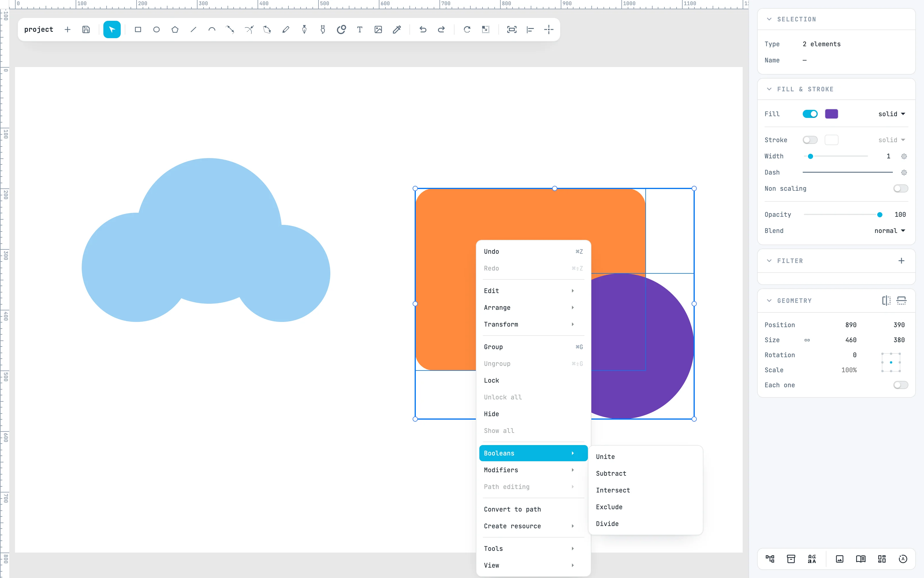Click the purple fill color swatch

point(831,114)
